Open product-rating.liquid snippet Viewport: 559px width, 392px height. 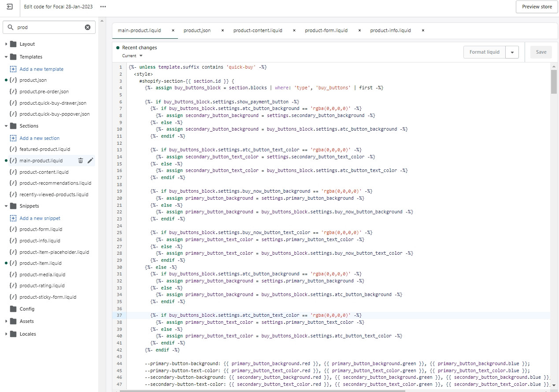point(42,286)
